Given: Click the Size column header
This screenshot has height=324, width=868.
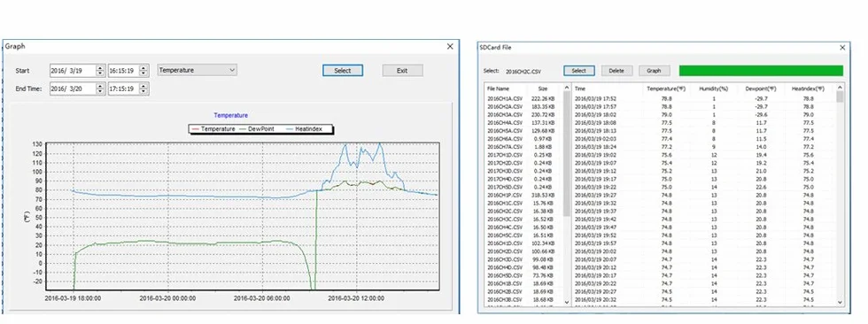Looking at the screenshot, I should (543, 89).
